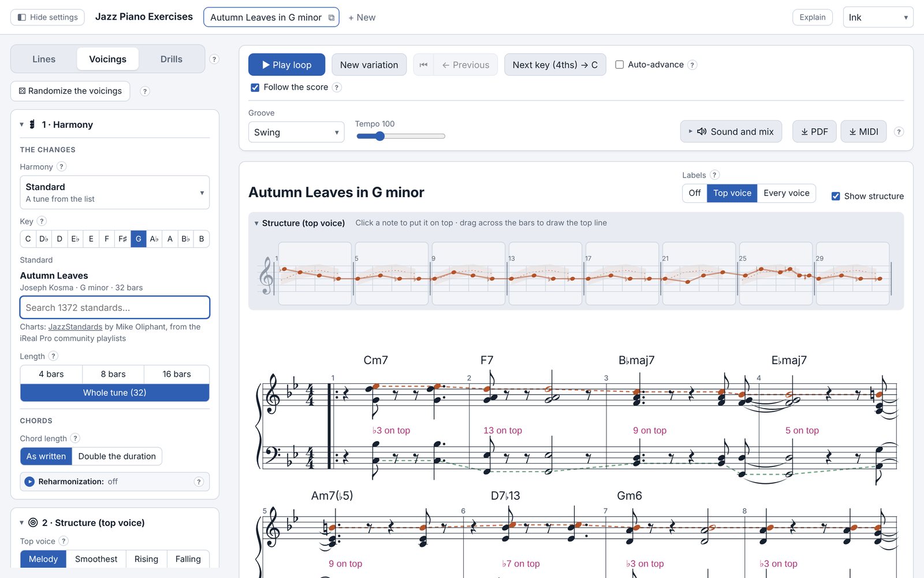Select Double the duration chord length

click(117, 456)
